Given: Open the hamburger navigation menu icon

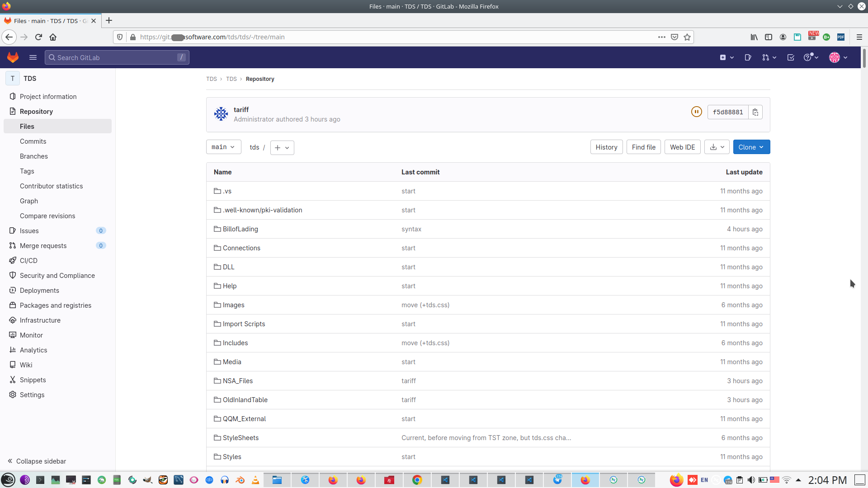Looking at the screenshot, I should [33, 57].
